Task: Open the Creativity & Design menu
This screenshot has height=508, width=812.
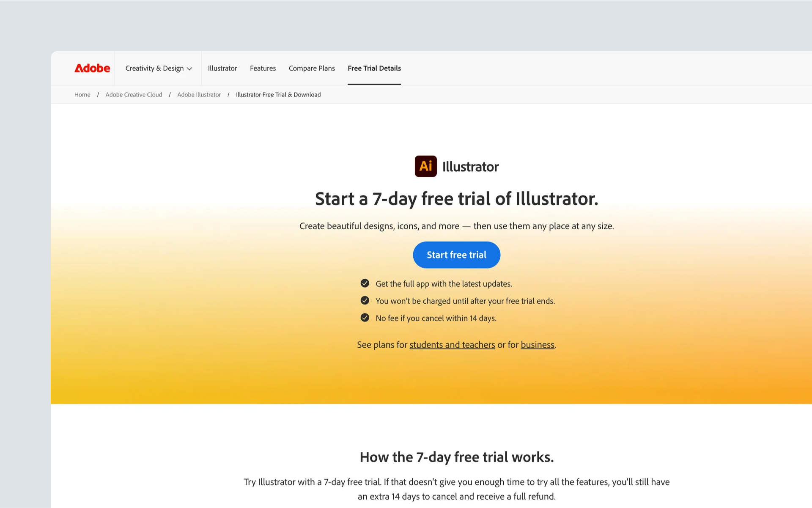Action: (x=155, y=68)
